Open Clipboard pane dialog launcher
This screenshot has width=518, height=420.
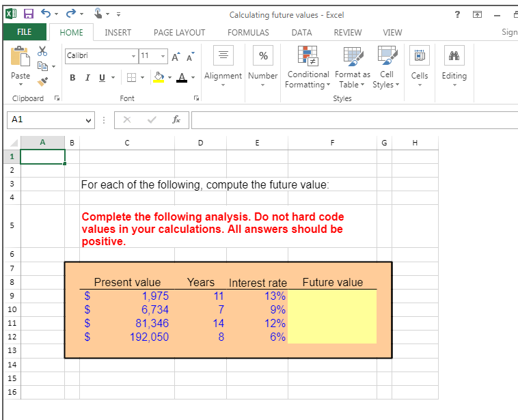click(x=57, y=98)
